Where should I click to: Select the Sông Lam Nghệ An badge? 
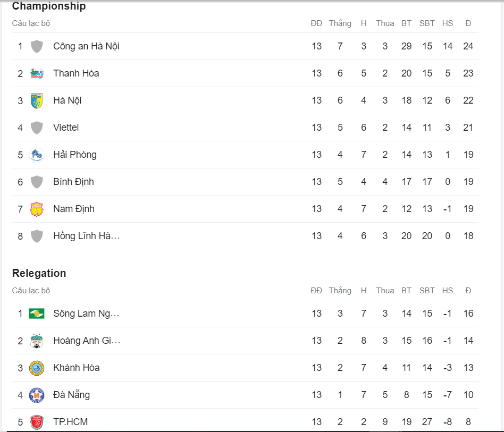[37, 314]
